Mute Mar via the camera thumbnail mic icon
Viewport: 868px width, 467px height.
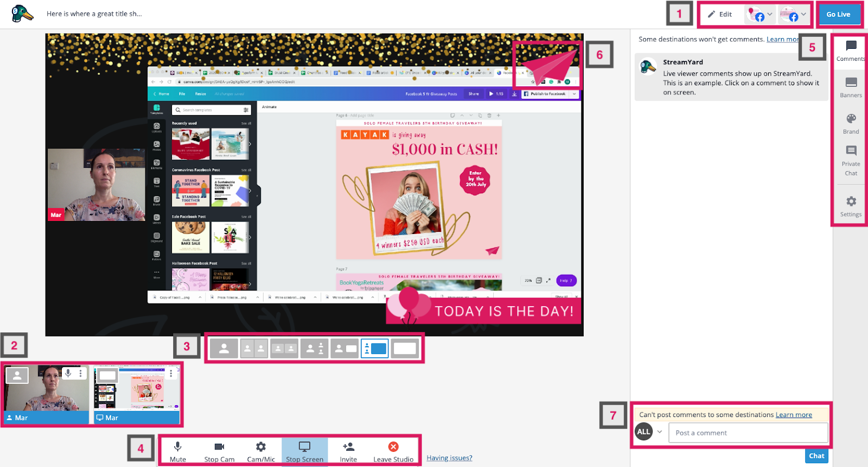coord(68,374)
